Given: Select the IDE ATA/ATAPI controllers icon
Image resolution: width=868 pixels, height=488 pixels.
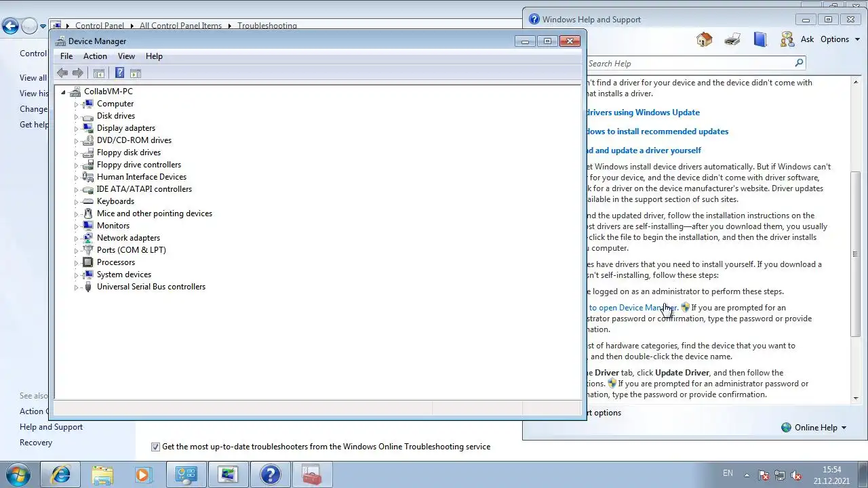Looking at the screenshot, I should tap(87, 189).
